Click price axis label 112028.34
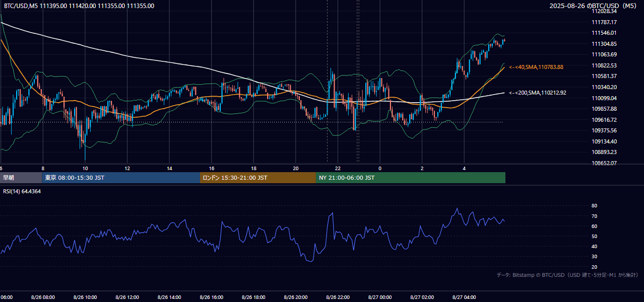The height and width of the screenshot is (302, 644). coord(604,11)
